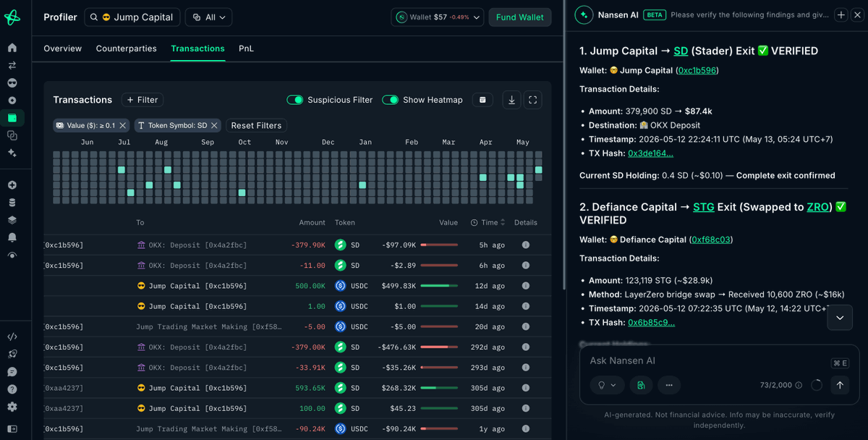Open the ZRO token link in the heading
868x440 pixels.
point(818,207)
